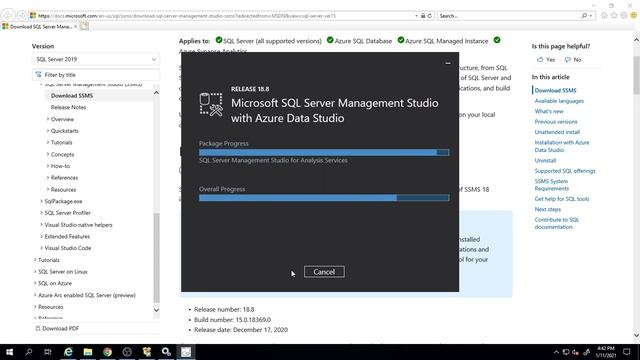
Task: Open File Explorer from taskbar
Action: 88,352
